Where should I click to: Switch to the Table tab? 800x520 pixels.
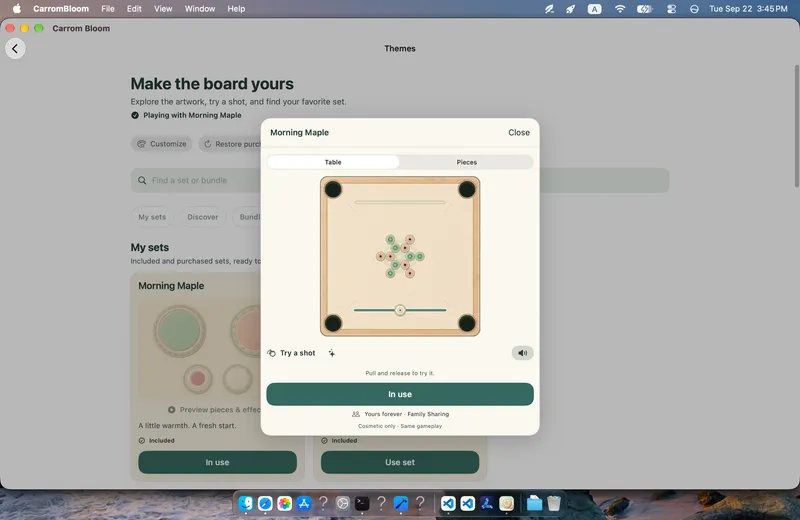click(x=333, y=162)
